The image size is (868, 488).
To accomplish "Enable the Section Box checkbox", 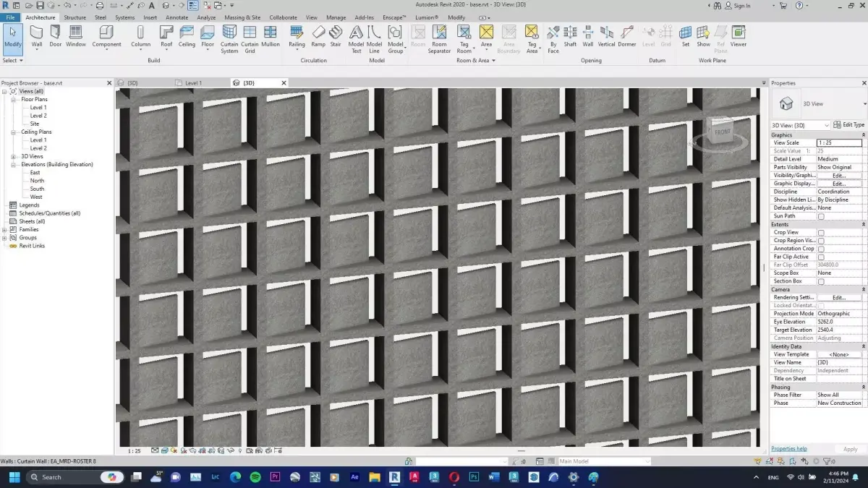I will tap(821, 281).
